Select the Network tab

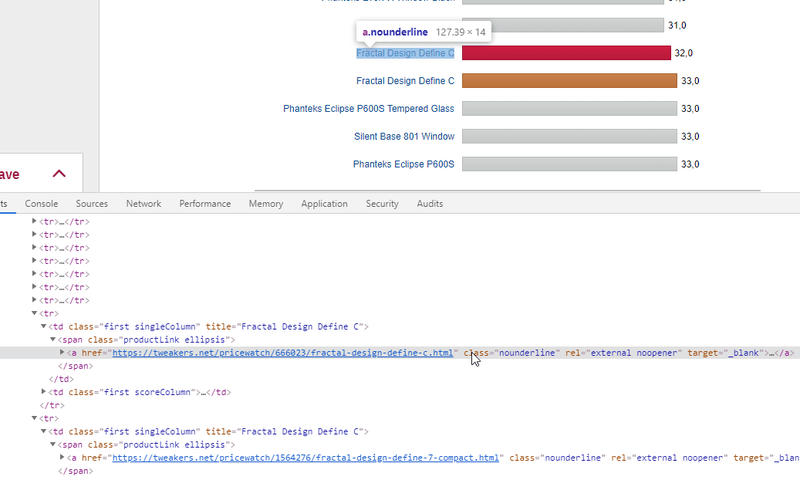click(x=143, y=204)
